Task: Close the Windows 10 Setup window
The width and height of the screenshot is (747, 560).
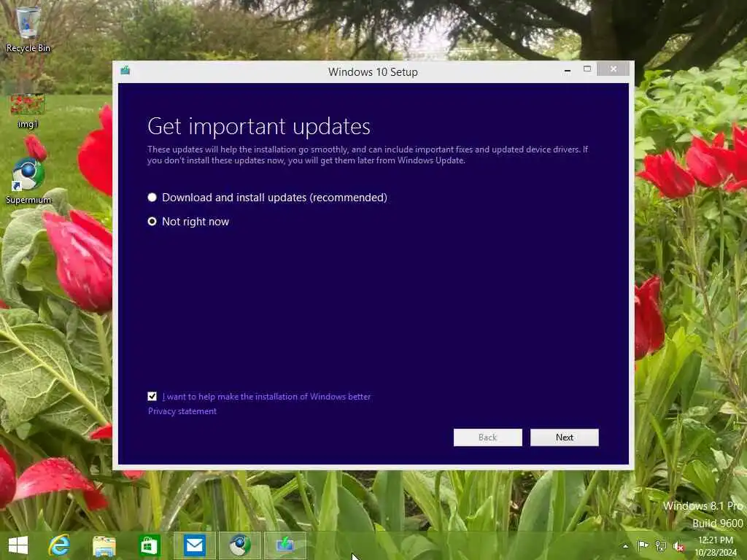Action: (x=613, y=69)
